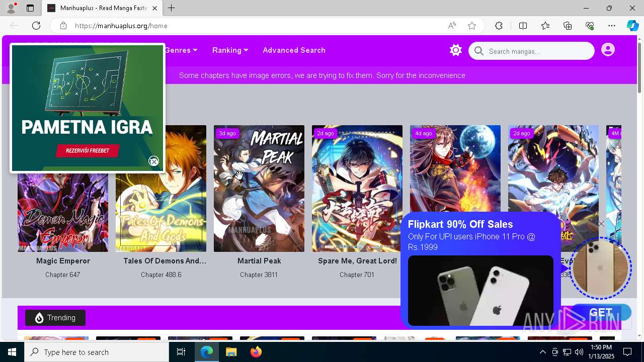Open the Martial Peak title link
This screenshot has width=644, height=362.
coord(259,261)
